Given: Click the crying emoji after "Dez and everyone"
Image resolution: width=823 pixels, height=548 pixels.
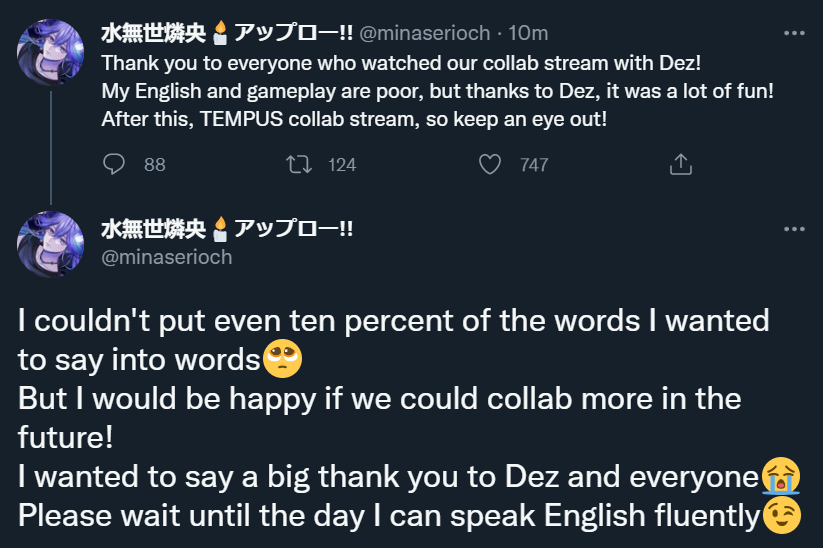Looking at the screenshot, I should pyautogui.click(x=782, y=476).
